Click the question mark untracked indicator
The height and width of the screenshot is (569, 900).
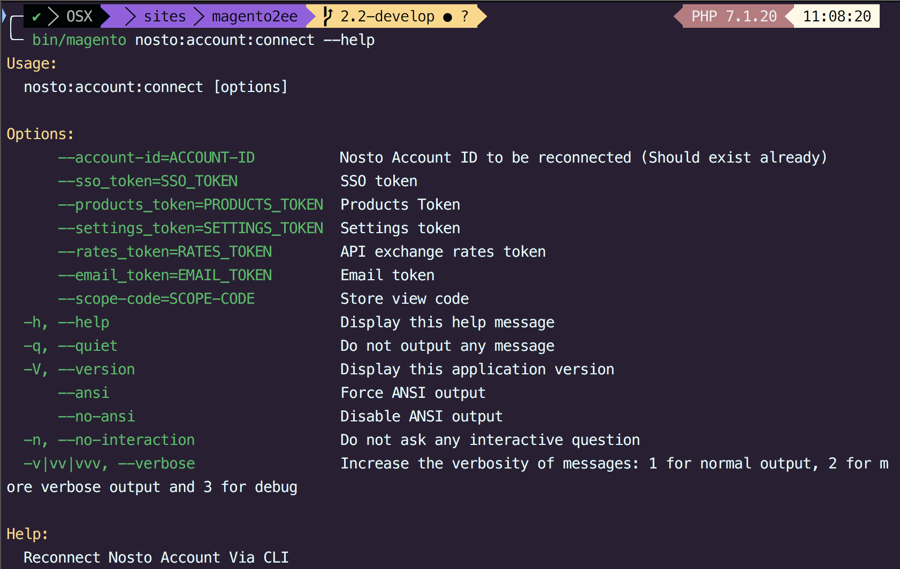(465, 16)
